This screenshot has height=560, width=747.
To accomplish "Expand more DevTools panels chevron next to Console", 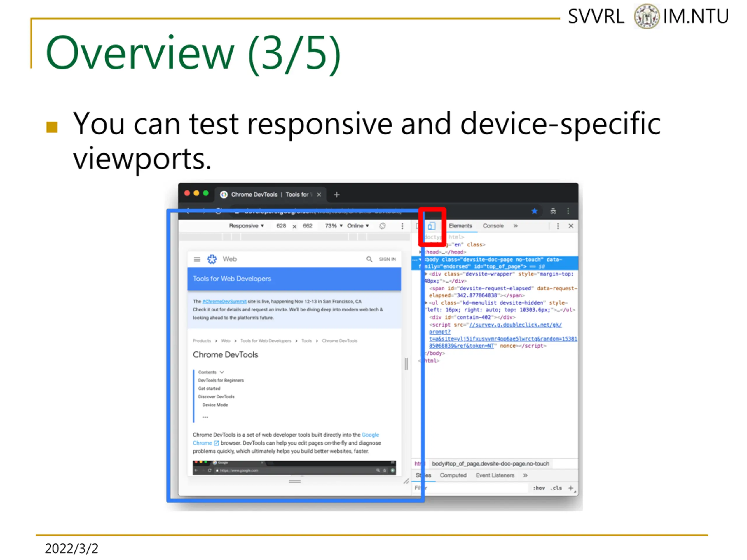I will point(515,226).
